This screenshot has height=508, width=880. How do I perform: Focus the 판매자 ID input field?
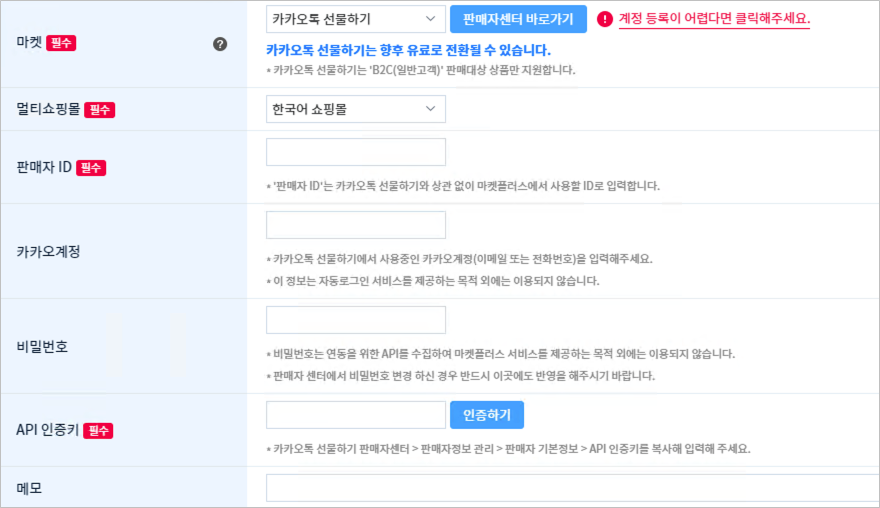click(x=356, y=152)
